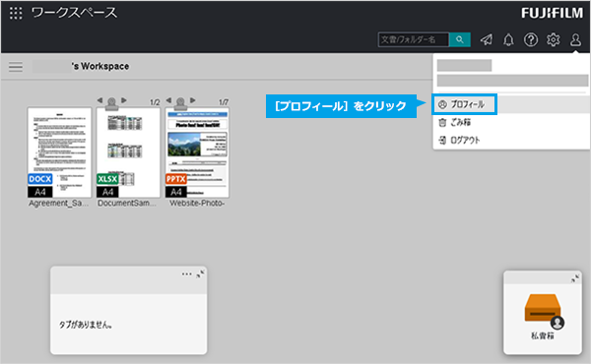The height and width of the screenshot is (364, 591).
Task: Open the help question mark icon
Action: pos(531,39)
